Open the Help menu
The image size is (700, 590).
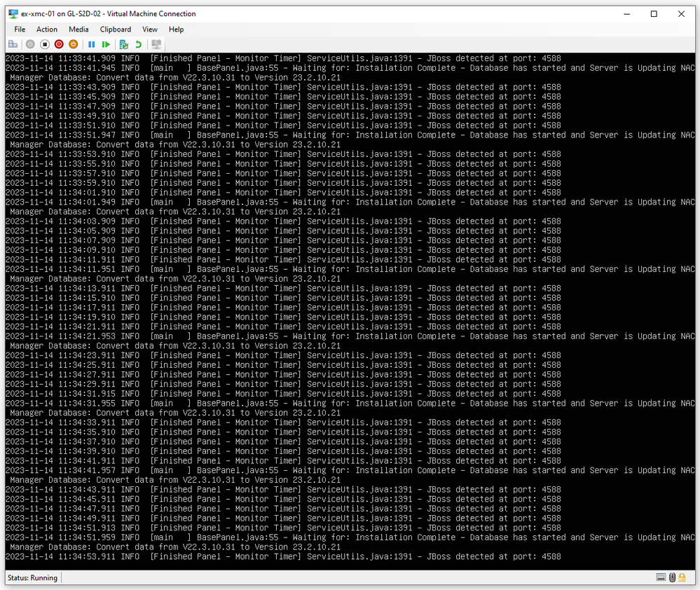(x=177, y=29)
